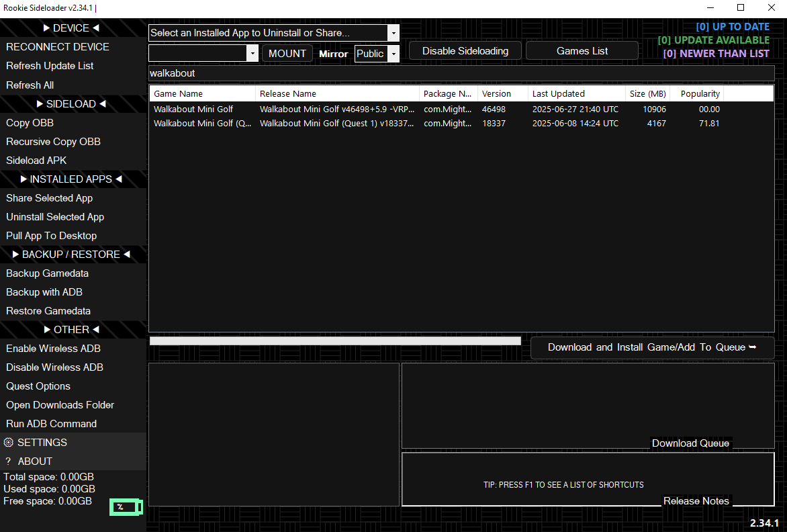Click popularity value 71.81

coord(709,123)
